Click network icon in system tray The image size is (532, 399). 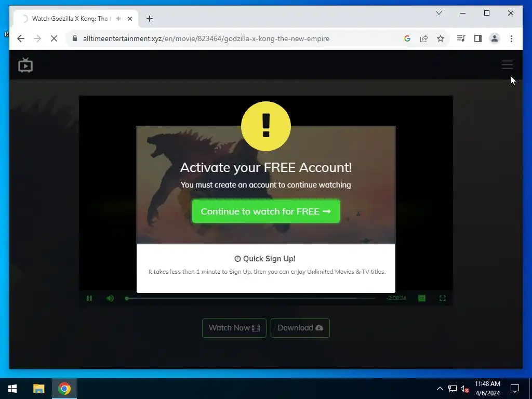pos(453,389)
